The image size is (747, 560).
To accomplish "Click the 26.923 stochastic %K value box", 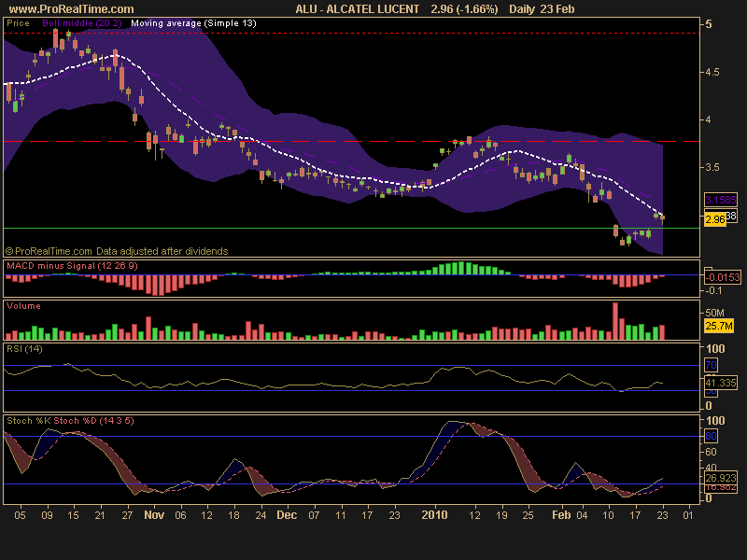I will pyautogui.click(x=721, y=478).
